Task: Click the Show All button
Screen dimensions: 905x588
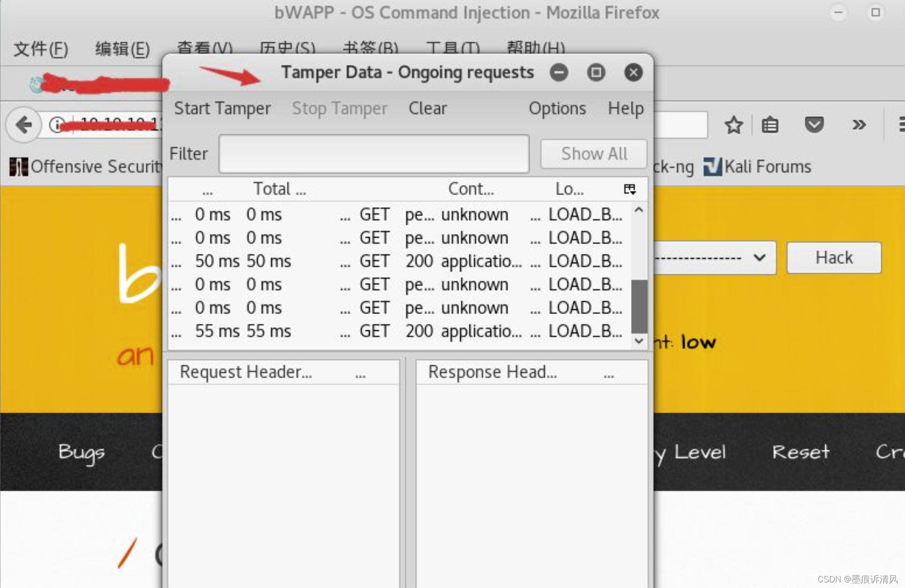Action: pyautogui.click(x=594, y=154)
